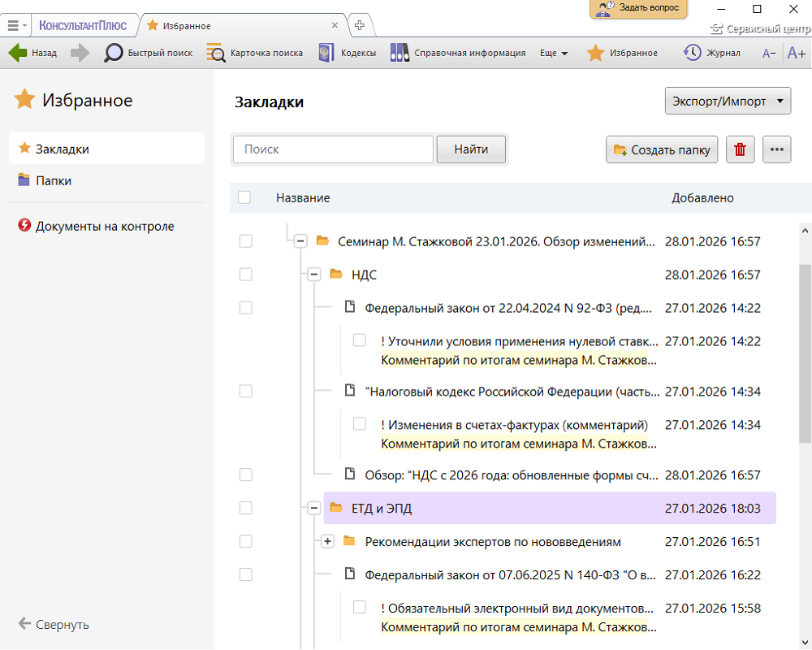Click the green Back arrow icon
Screen dimensions: 812x650
point(18,53)
